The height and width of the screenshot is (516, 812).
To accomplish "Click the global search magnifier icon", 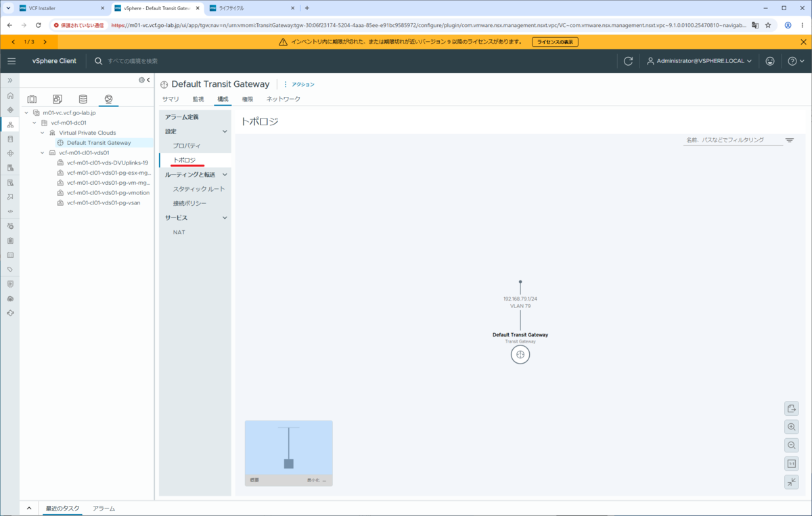I will (99, 61).
